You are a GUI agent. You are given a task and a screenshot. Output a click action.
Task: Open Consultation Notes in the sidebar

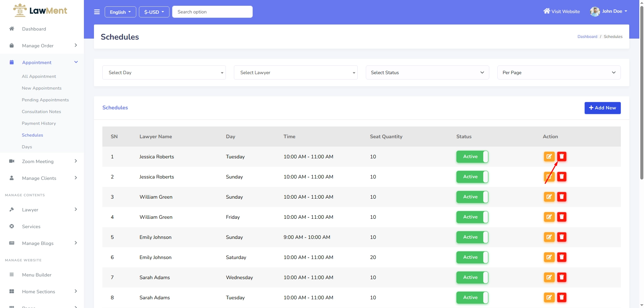click(x=41, y=112)
